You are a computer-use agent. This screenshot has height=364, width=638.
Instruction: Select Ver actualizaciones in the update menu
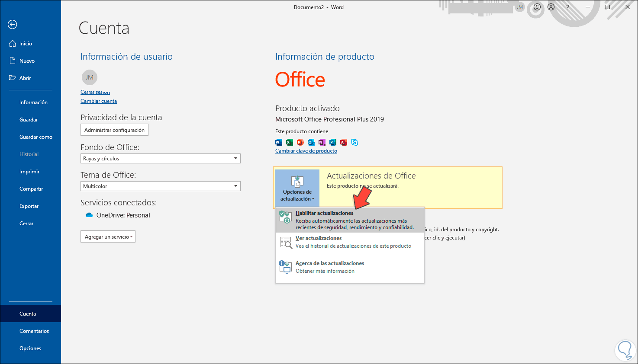coord(350,242)
